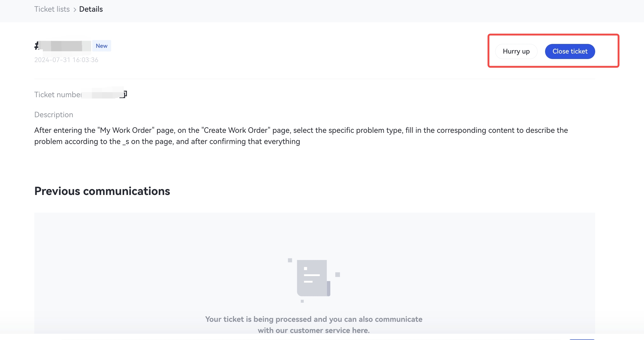This screenshot has width=644, height=340.
Task: Click the New status tag
Action: tap(102, 46)
